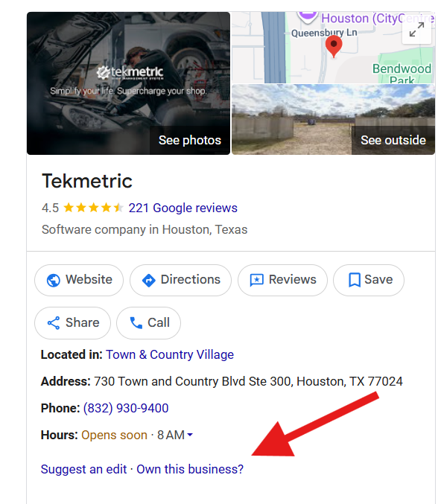Click the Bendwood Park map label
The width and height of the screenshot is (441, 504).
tap(402, 73)
